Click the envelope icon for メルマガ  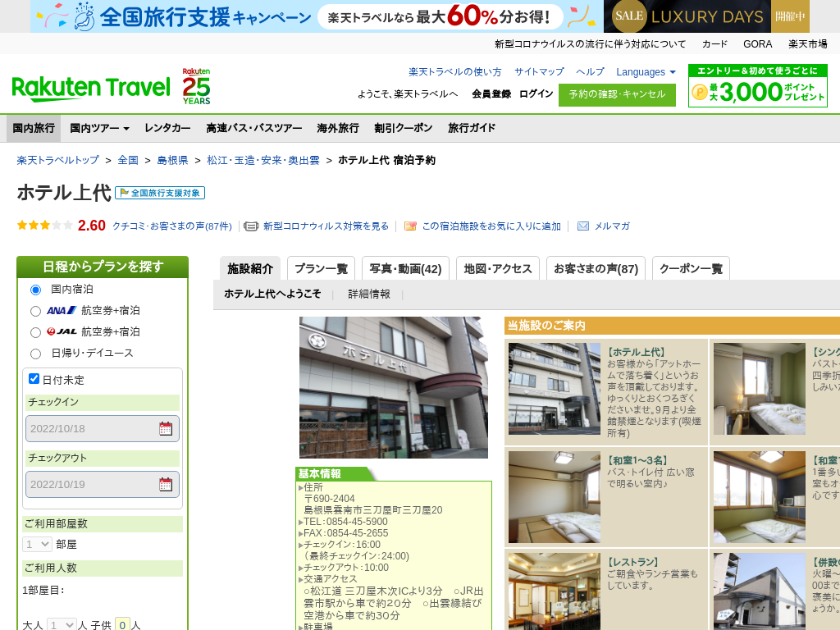(583, 226)
